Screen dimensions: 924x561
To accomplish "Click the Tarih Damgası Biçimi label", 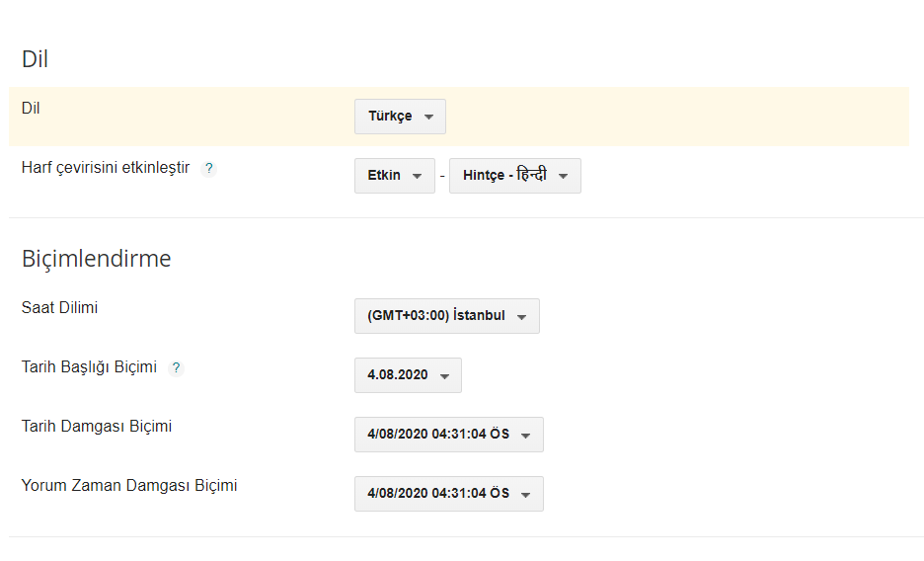I will [x=97, y=426].
